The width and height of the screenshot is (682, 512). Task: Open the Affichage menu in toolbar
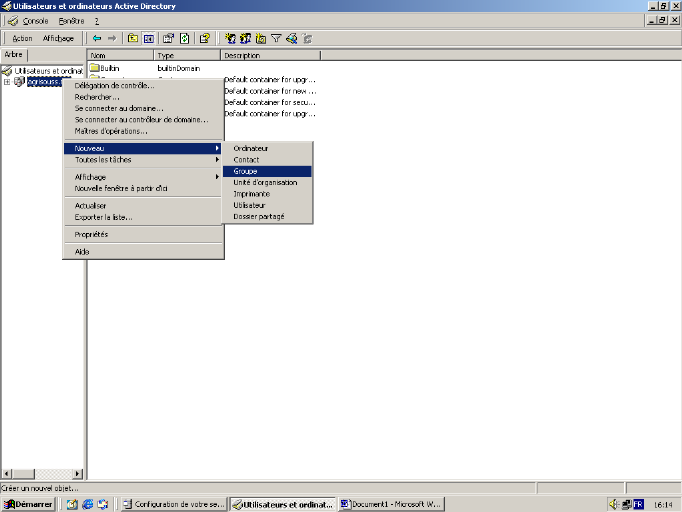[x=58, y=38]
